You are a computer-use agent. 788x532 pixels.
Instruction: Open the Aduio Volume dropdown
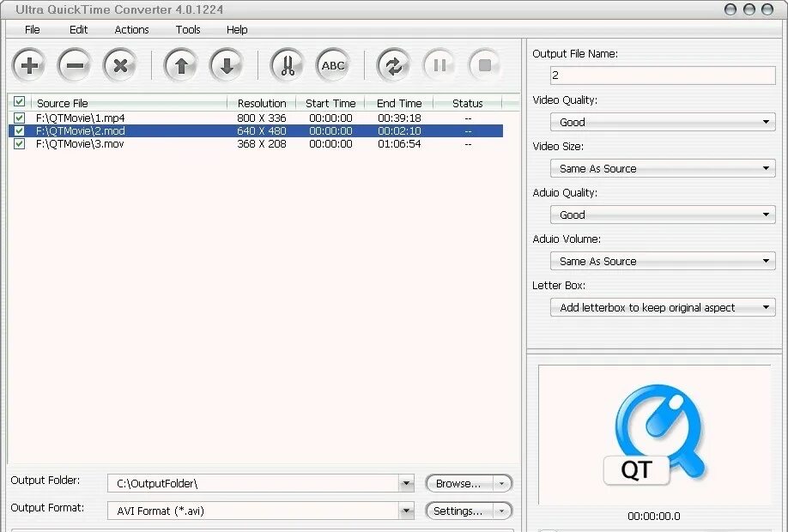pos(663,261)
